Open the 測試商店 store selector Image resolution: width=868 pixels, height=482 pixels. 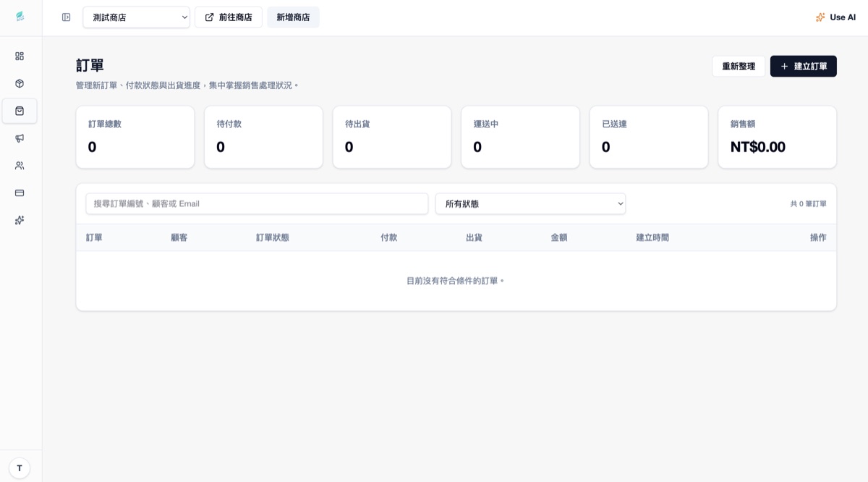[136, 17]
